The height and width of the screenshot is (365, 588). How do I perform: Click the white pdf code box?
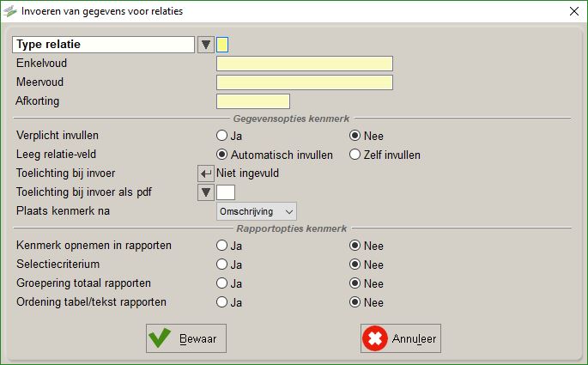226,192
